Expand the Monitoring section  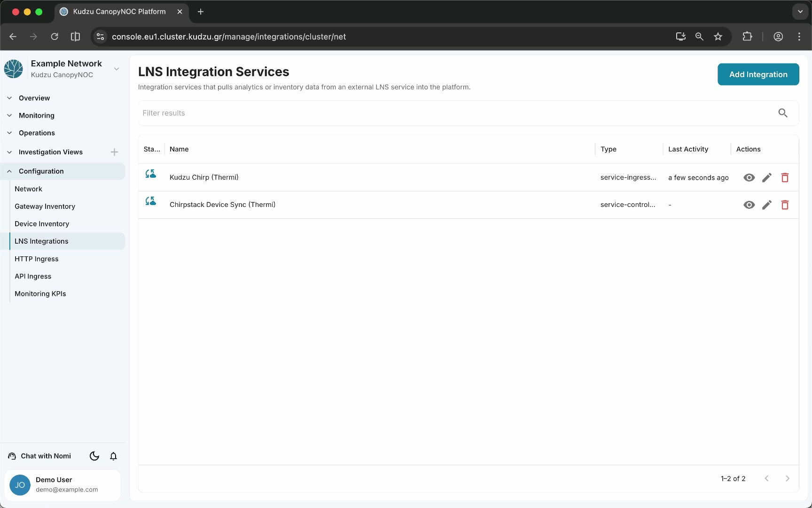pos(36,115)
